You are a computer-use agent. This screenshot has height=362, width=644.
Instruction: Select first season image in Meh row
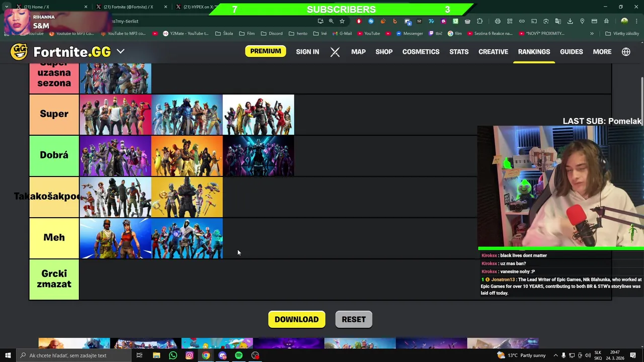click(x=115, y=238)
